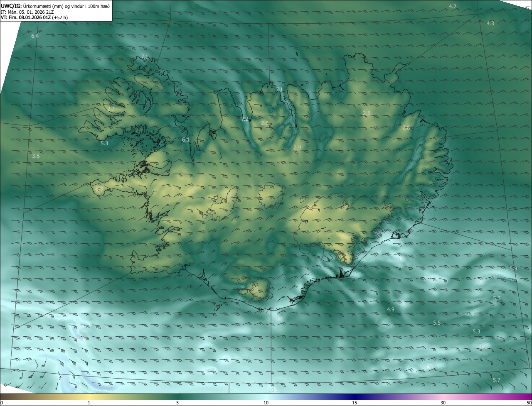This screenshot has width=532, height=406.
Task: Click the initial time line 'IT: Mán. 05. 01. 2026 21Z'
Action: tap(27, 12)
